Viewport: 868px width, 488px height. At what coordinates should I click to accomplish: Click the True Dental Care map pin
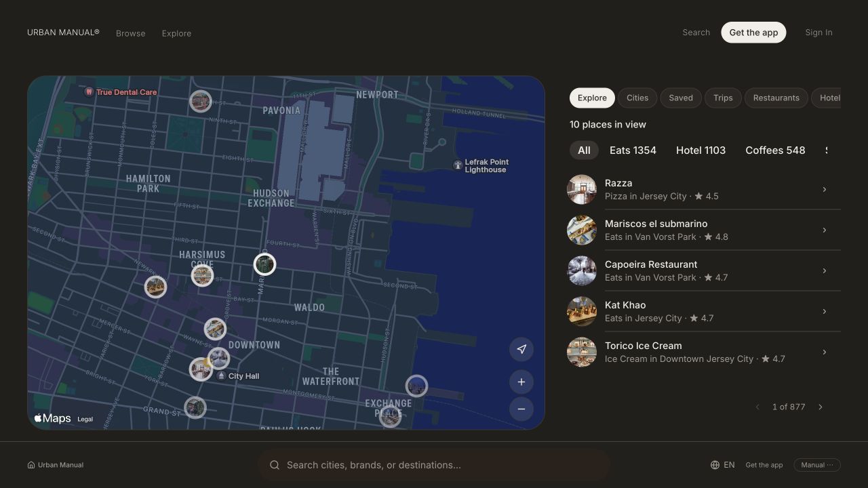coord(89,91)
